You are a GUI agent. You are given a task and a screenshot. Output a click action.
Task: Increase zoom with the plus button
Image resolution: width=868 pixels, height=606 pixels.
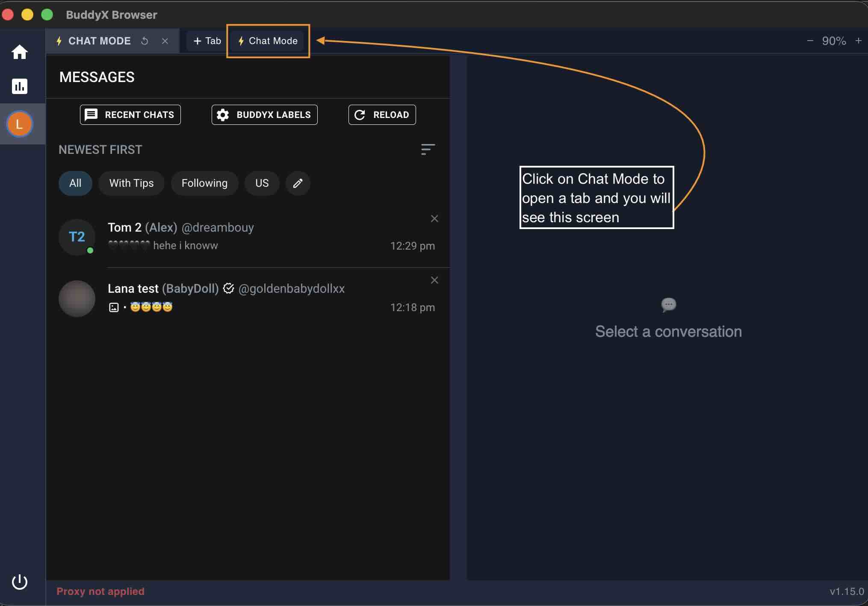pyautogui.click(x=858, y=41)
